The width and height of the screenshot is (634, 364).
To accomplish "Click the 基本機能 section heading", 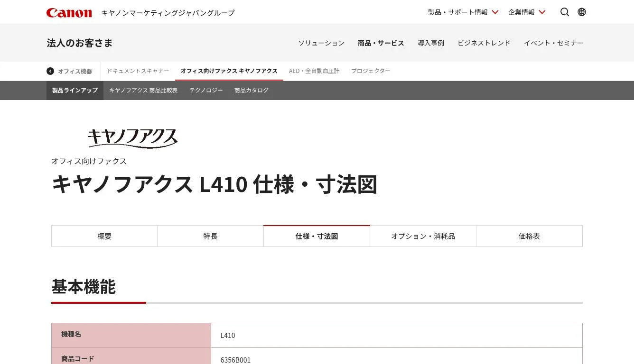I will 84,287.
